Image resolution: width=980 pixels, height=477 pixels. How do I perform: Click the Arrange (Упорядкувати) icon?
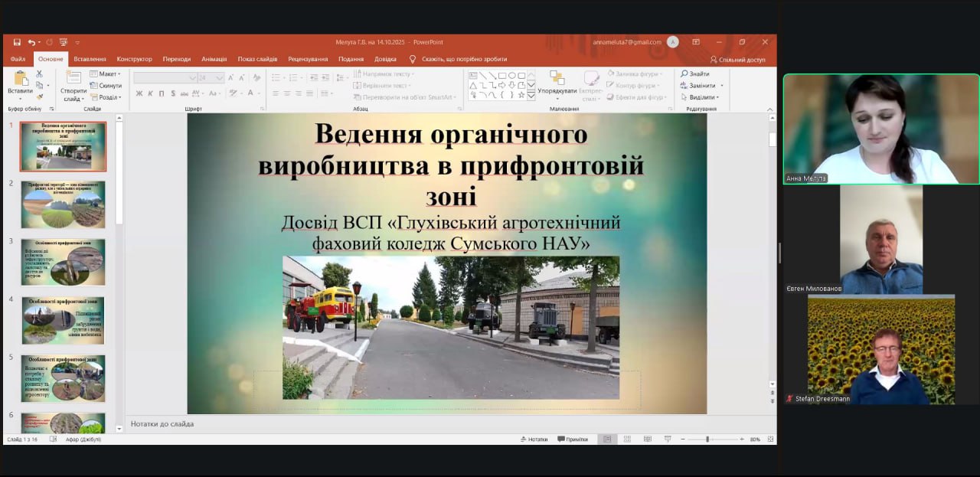click(x=557, y=79)
